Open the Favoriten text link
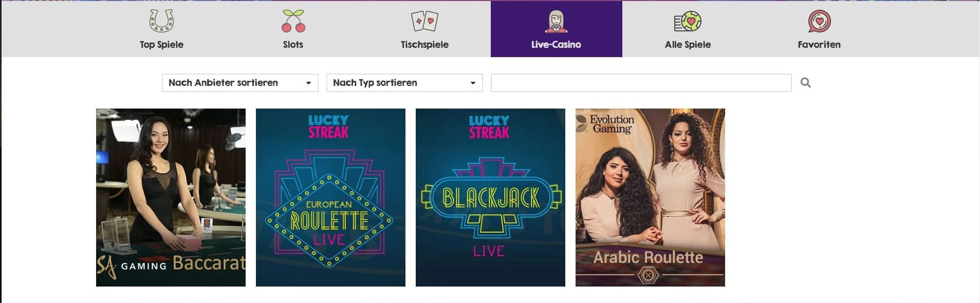The image size is (980, 303). click(x=819, y=45)
